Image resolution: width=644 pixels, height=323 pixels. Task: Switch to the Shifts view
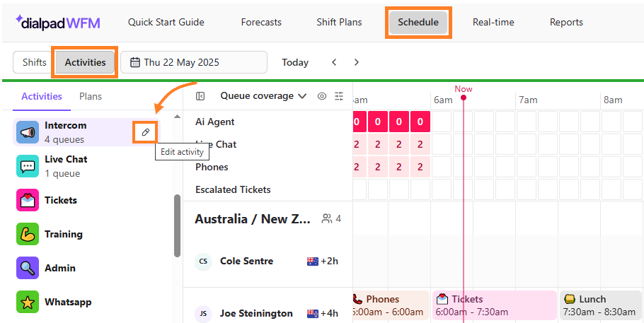pos(35,62)
